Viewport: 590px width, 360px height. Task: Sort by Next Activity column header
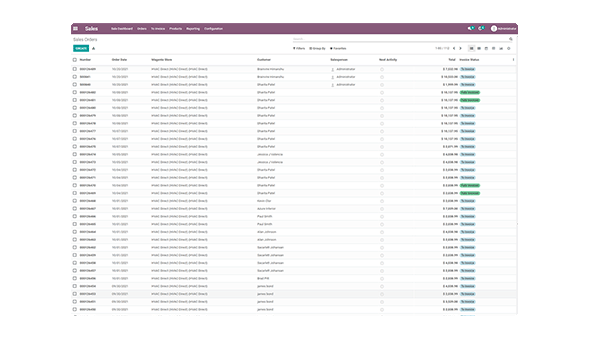(x=388, y=60)
